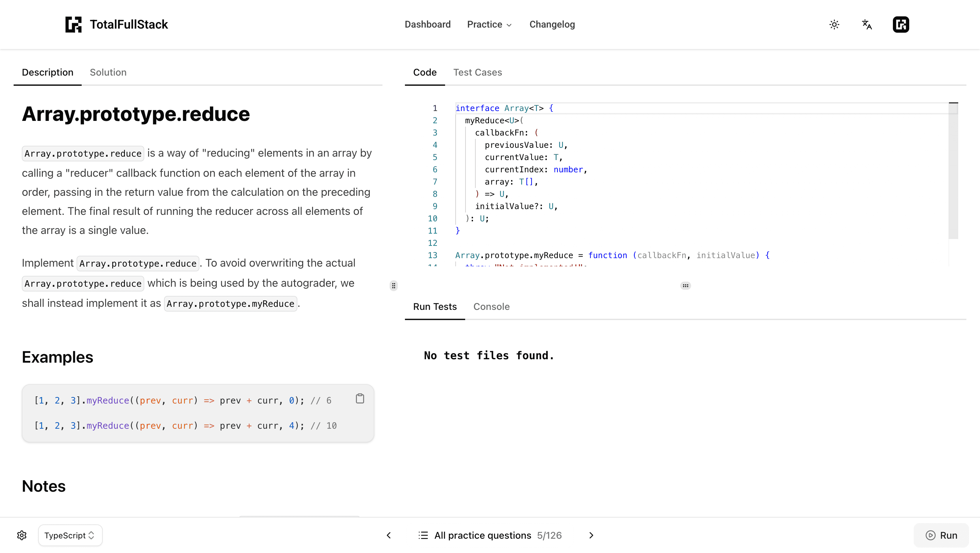The height and width of the screenshot is (553, 980).
Task: Click the TotalFullStack logo icon
Action: [x=73, y=25]
